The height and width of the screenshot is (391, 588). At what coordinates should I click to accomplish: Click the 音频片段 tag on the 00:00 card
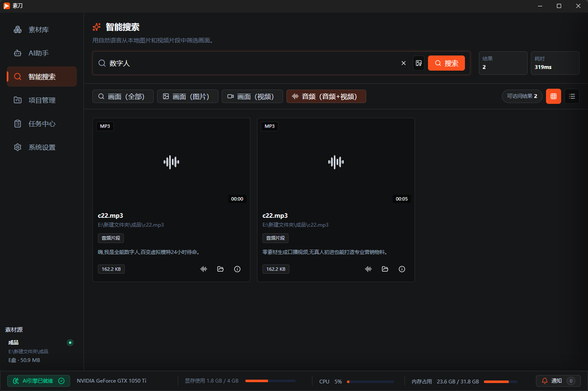click(111, 238)
